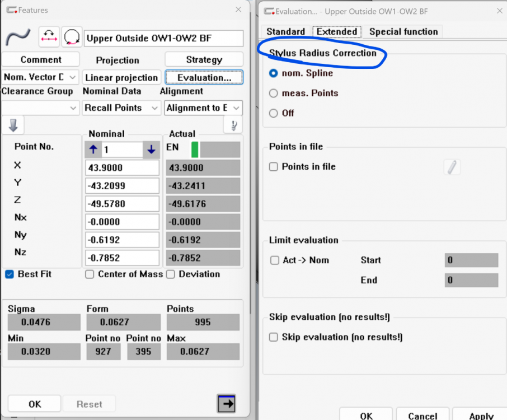Click Cancel in the Evaluation dialog
Image resolution: width=507 pixels, height=420 pixels.
pos(422,416)
